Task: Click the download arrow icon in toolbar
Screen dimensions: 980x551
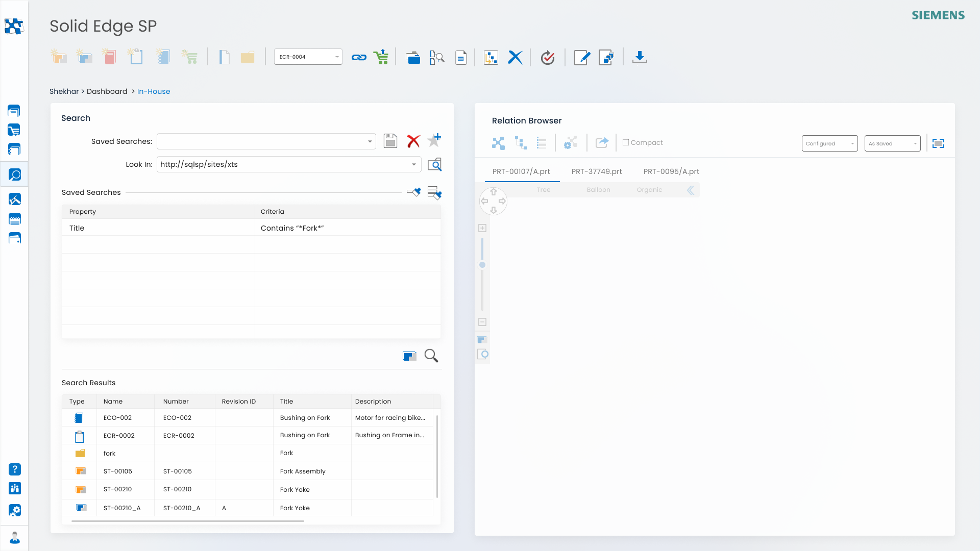Action: pyautogui.click(x=640, y=57)
